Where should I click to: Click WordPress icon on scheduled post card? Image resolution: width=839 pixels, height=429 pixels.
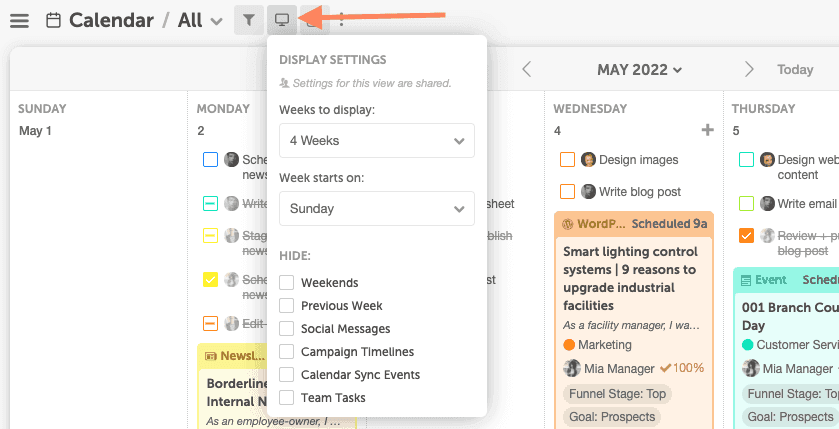568,224
